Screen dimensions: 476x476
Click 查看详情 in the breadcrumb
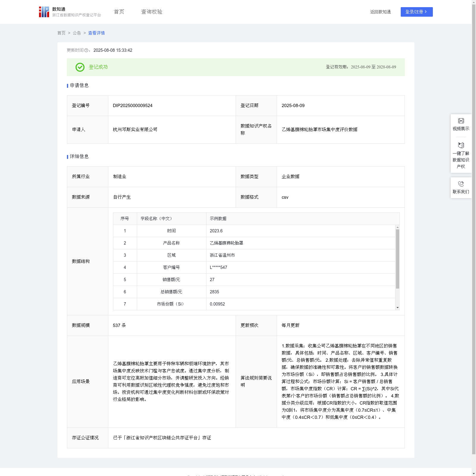pos(96,33)
